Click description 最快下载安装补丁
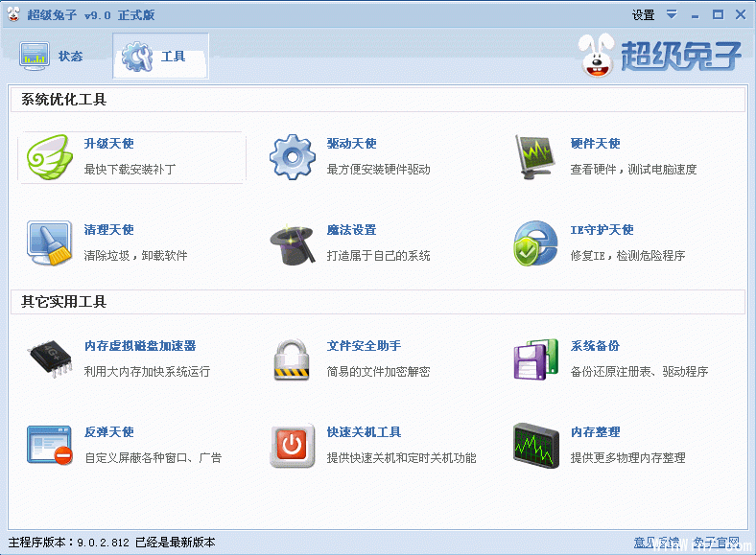This screenshot has width=756, height=555. coord(130,169)
